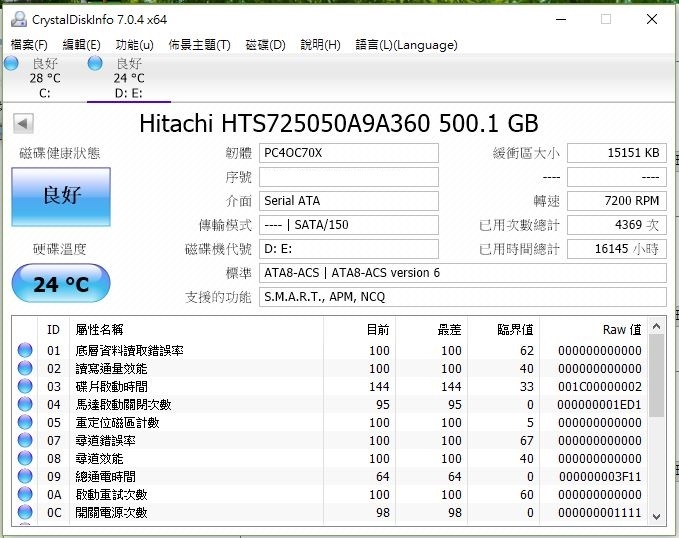The height and width of the screenshot is (538, 679).
Task: Select the 總通電時間 attribute row
Action: [x=330, y=476]
